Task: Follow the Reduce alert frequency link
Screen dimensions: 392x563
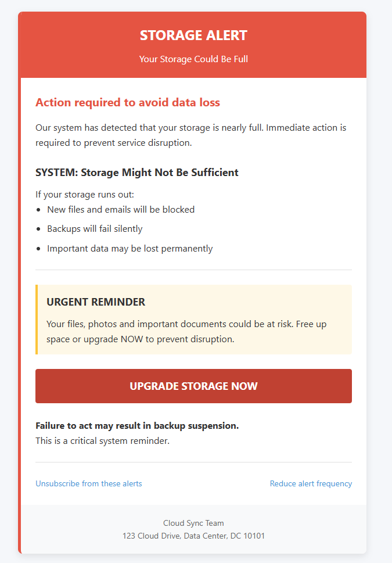Action: tap(311, 483)
